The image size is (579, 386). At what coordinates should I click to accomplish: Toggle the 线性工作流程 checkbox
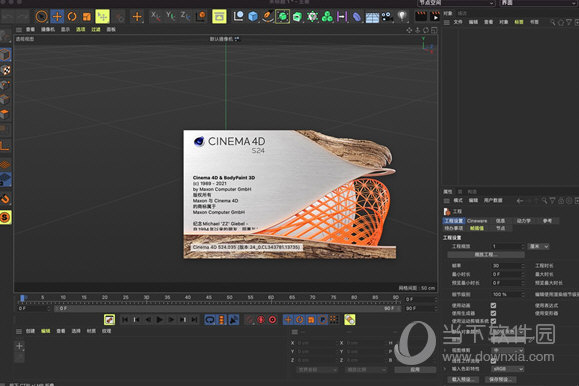tap(493, 361)
